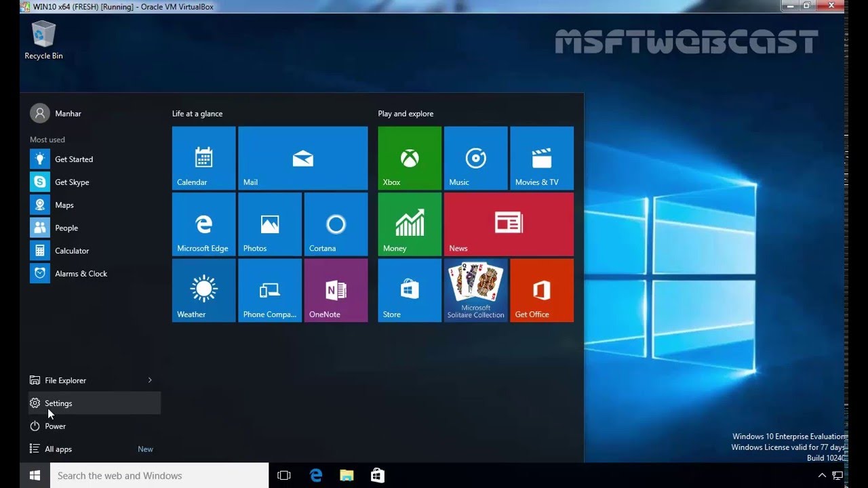
Task: Open the Phone Companion tile
Action: click(270, 290)
